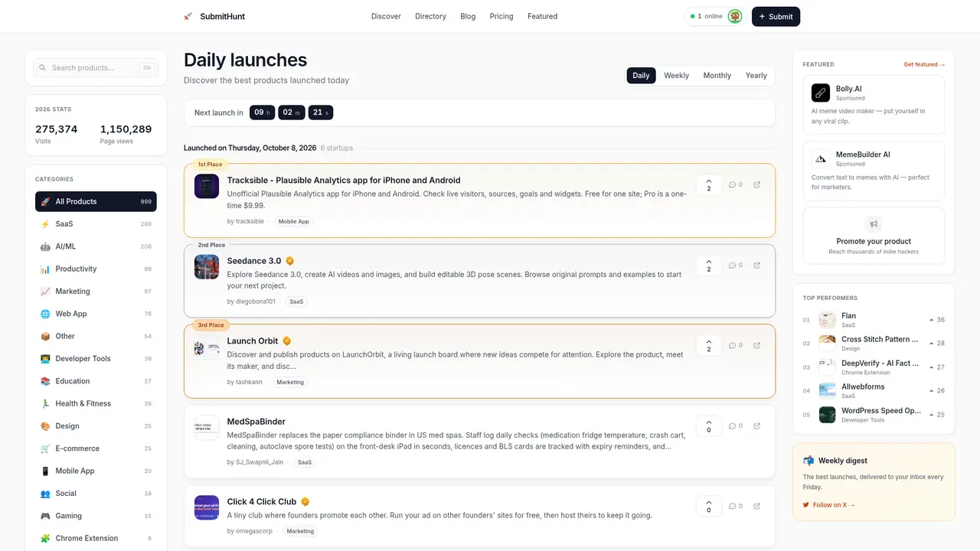The height and width of the screenshot is (551, 980).
Task: Select the Chrome Extension category
Action: pyautogui.click(x=96, y=538)
